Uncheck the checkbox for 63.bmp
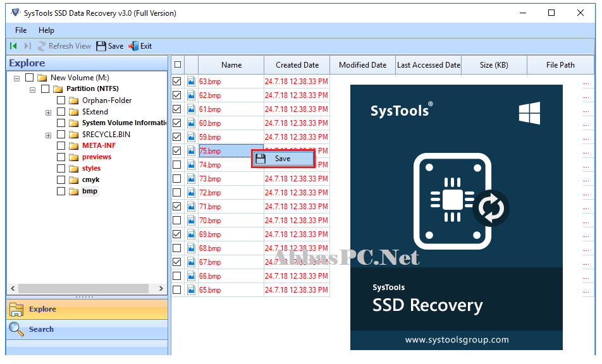This screenshot has width=602, height=364. (177, 82)
